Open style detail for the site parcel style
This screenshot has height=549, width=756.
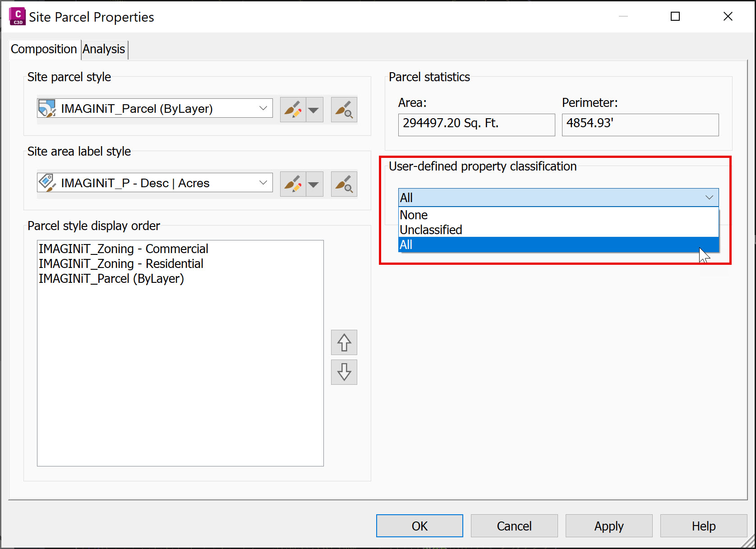(344, 110)
